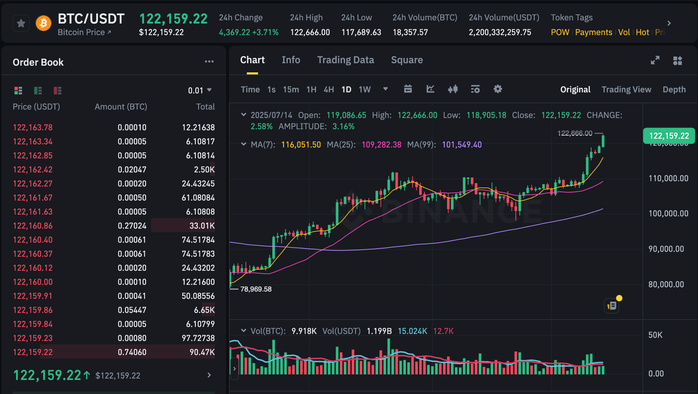The image size is (698, 394).
Task: Click the MA(7) indicator value
Action: (301, 145)
